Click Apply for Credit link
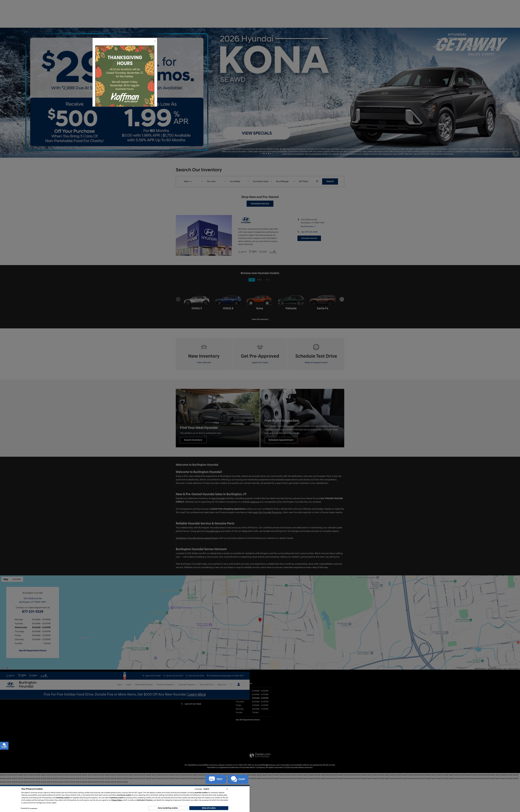520x812 pixels. click(x=260, y=363)
